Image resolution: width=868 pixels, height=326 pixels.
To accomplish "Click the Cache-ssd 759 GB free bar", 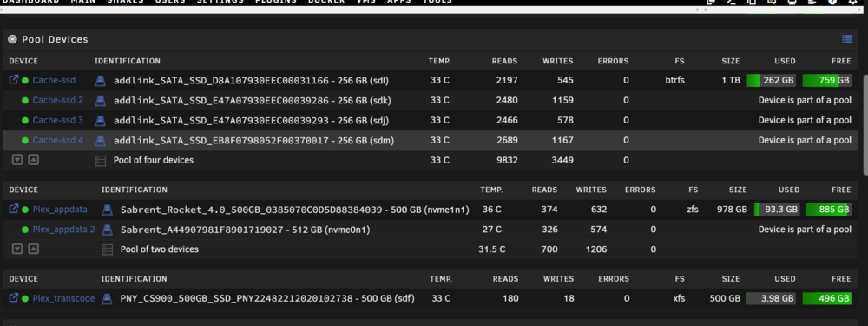I will [827, 80].
